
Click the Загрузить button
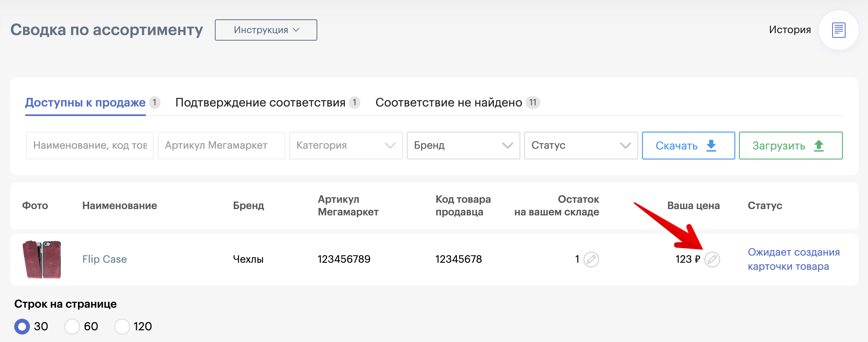tap(791, 146)
